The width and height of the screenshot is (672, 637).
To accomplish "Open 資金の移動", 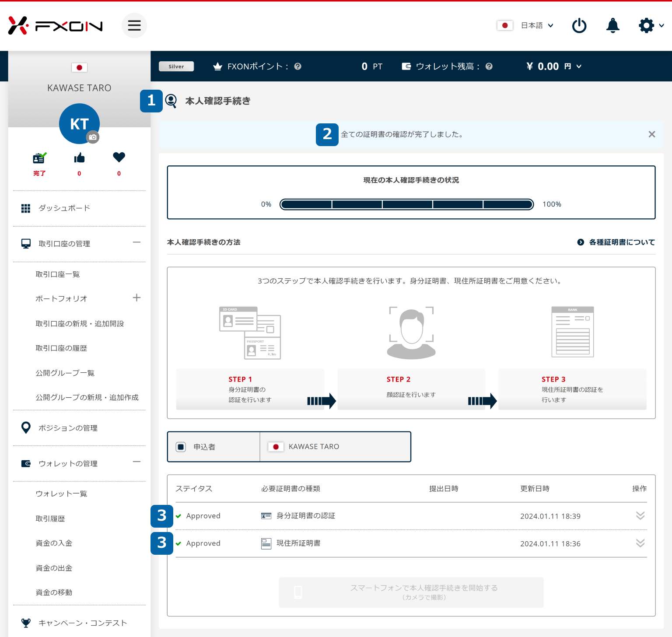I will (54, 593).
